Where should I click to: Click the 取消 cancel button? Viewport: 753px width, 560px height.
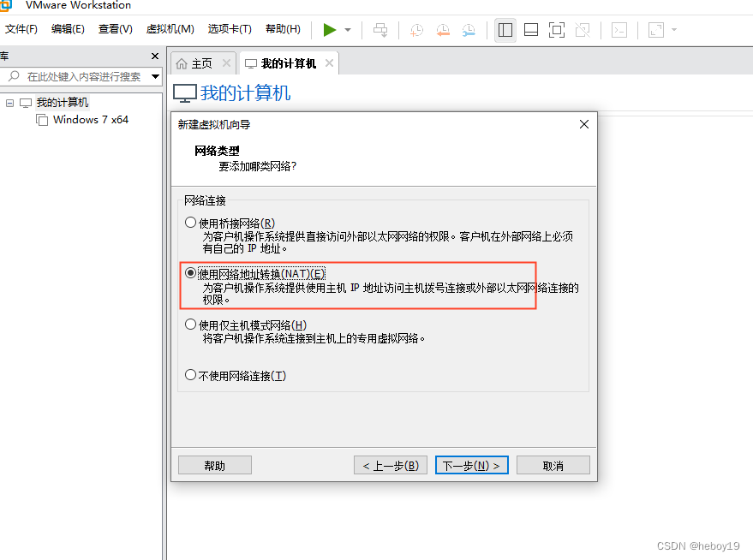(x=553, y=465)
